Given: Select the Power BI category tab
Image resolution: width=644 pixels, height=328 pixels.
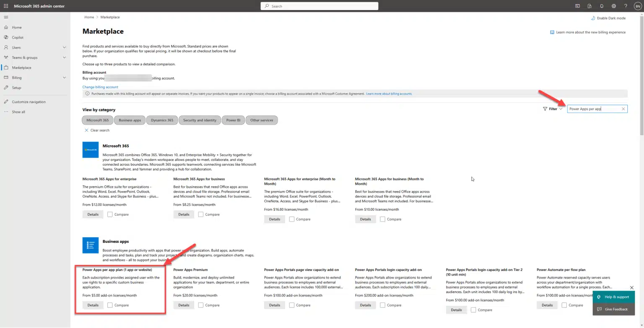Looking at the screenshot, I should click(233, 120).
